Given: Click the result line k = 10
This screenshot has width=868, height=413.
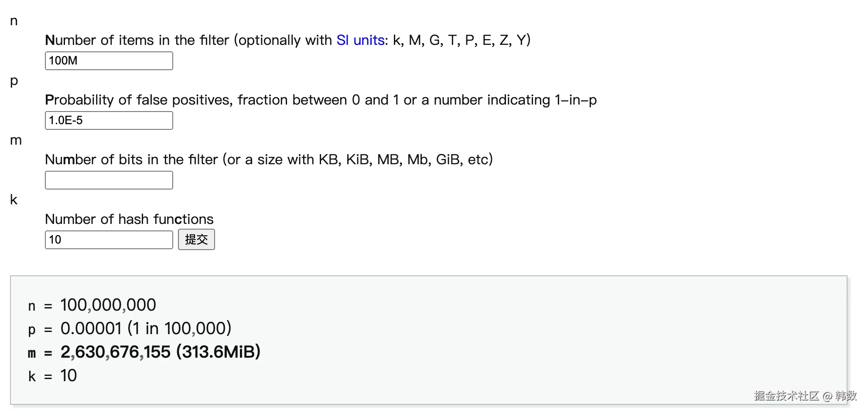Looking at the screenshot, I should pos(52,376).
